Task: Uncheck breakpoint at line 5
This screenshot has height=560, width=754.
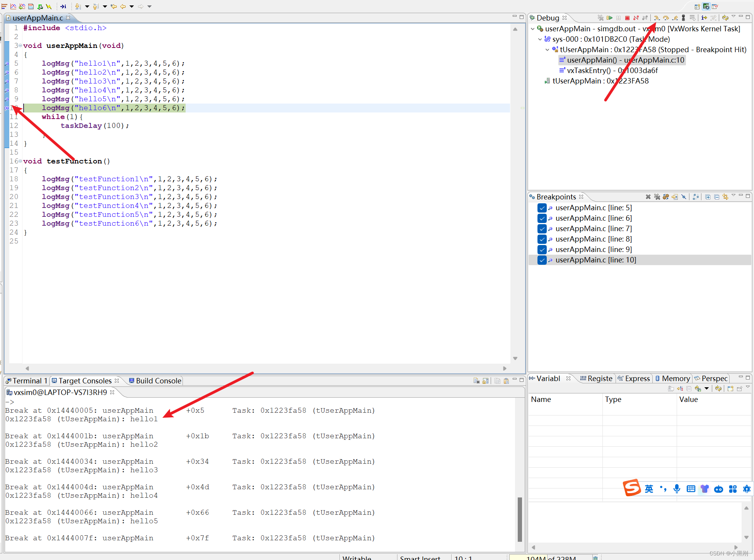Action: coord(542,208)
